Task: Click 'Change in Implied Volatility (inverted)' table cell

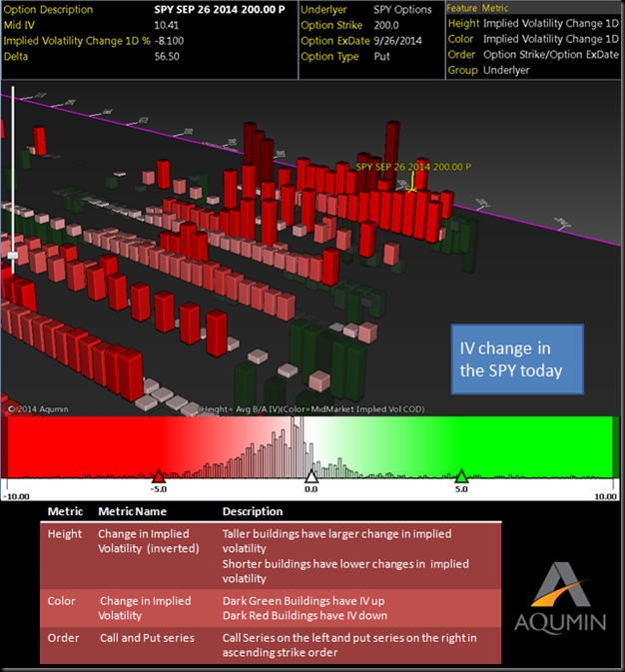Action: (x=149, y=541)
